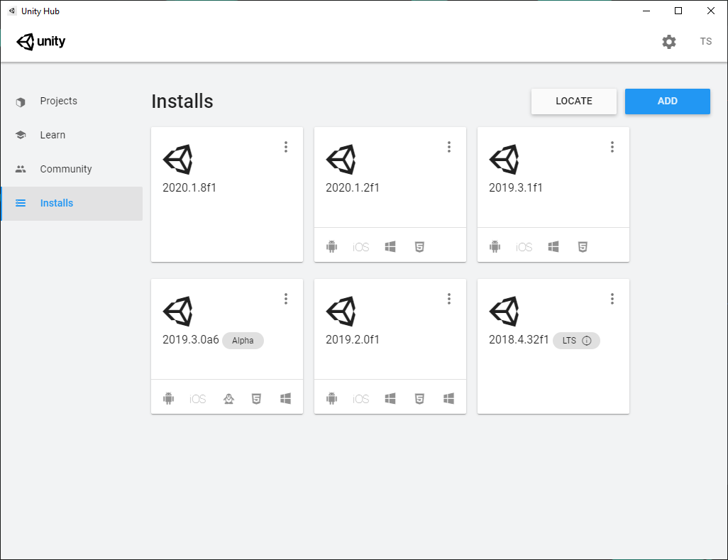The height and width of the screenshot is (560, 728).
Task: Open the Unity Hub settings gear
Action: coord(668,42)
